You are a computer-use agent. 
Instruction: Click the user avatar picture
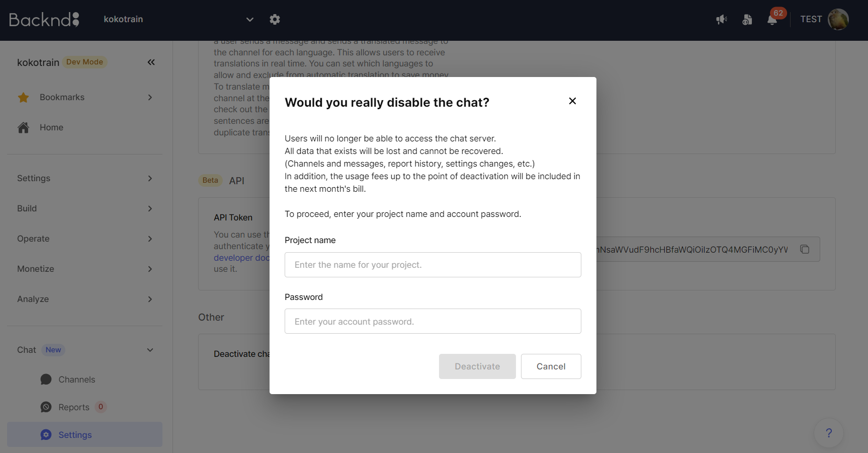[838, 20]
